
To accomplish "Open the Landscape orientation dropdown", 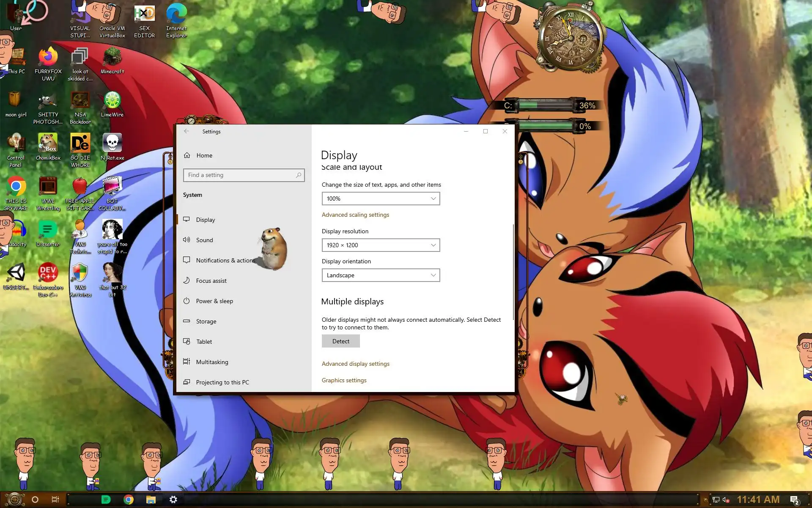I will (381, 275).
